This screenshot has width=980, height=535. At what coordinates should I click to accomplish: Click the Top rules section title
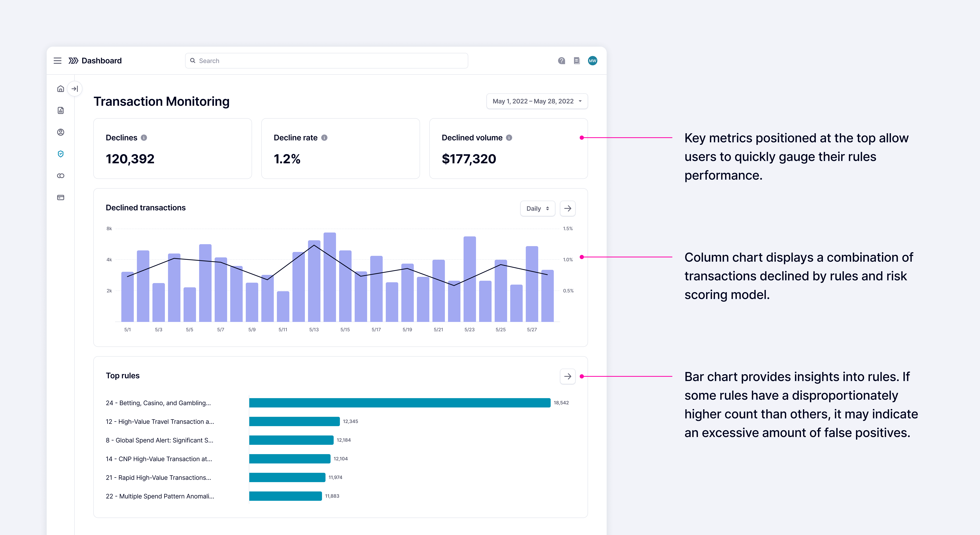pos(122,376)
